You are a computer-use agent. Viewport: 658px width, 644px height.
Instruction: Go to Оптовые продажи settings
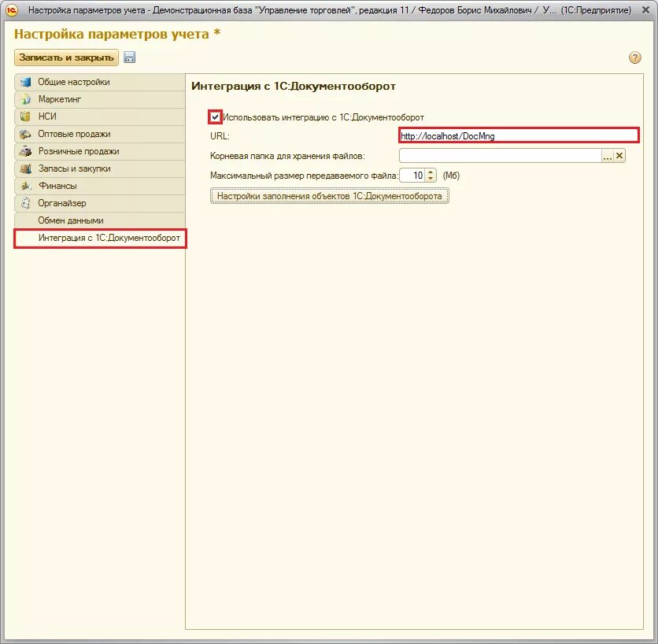click(x=100, y=134)
